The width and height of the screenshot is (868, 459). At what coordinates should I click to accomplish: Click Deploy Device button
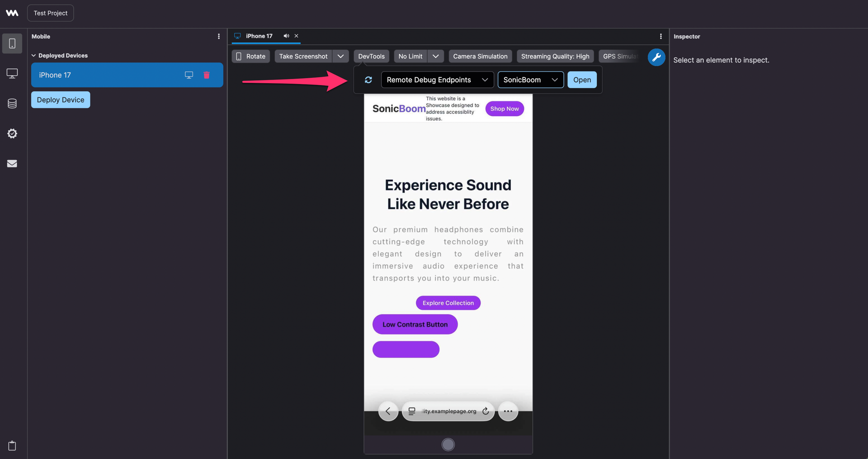tap(61, 100)
